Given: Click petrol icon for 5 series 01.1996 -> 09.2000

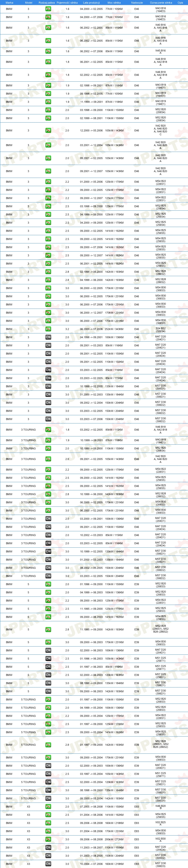Looking at the screenshot, I should [x=48, y=584].
